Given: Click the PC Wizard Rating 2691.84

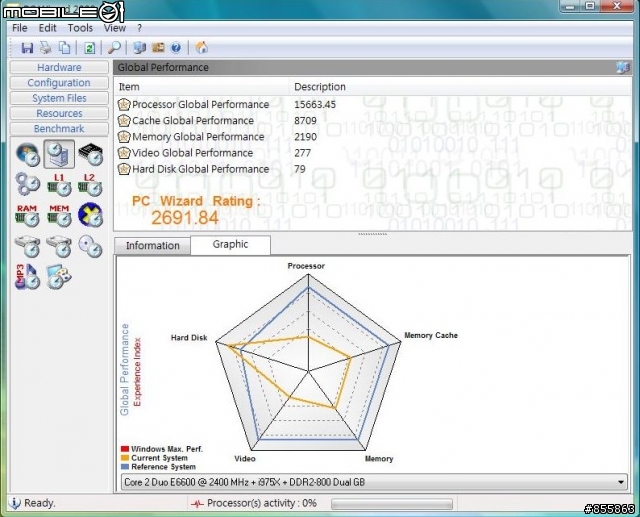Looking at the screenshot, I should [185, 217].
